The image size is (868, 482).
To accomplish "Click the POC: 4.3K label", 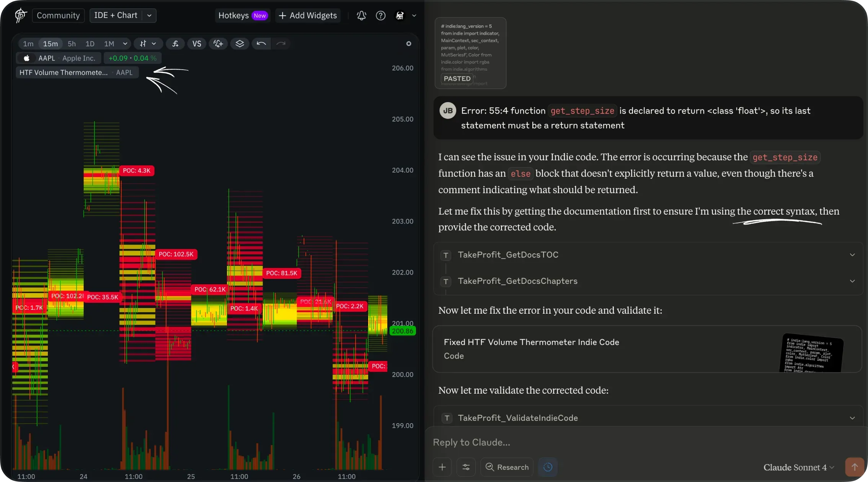I will coord(137,171).
